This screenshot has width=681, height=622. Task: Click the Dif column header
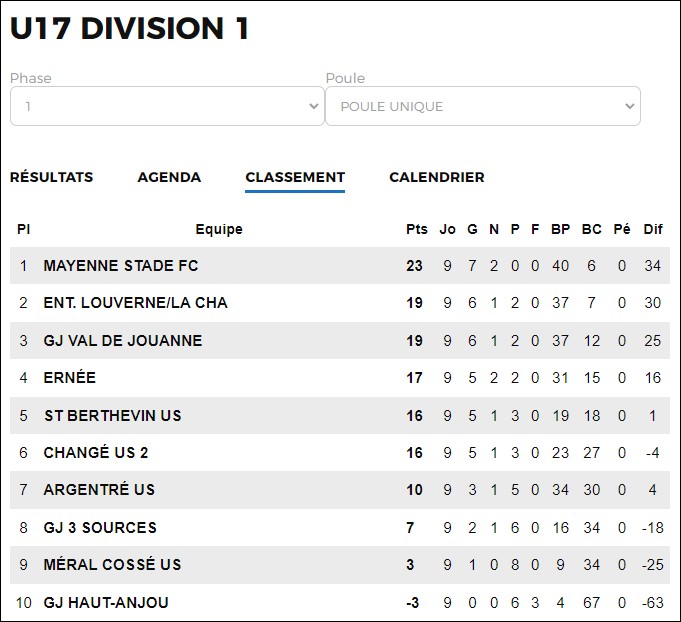pyautogui.click(x=653, y=229)
